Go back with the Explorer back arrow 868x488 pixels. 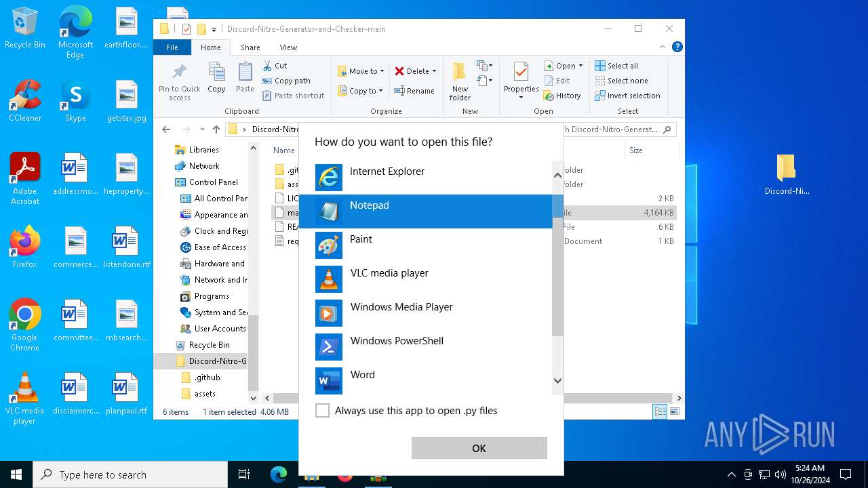tap(167, 129)
